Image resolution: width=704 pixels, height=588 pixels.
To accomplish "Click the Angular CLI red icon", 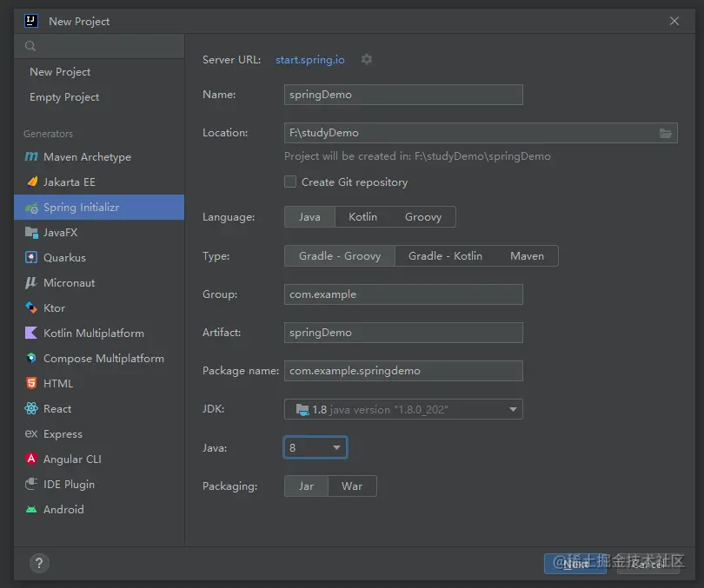I will (31, 459).
